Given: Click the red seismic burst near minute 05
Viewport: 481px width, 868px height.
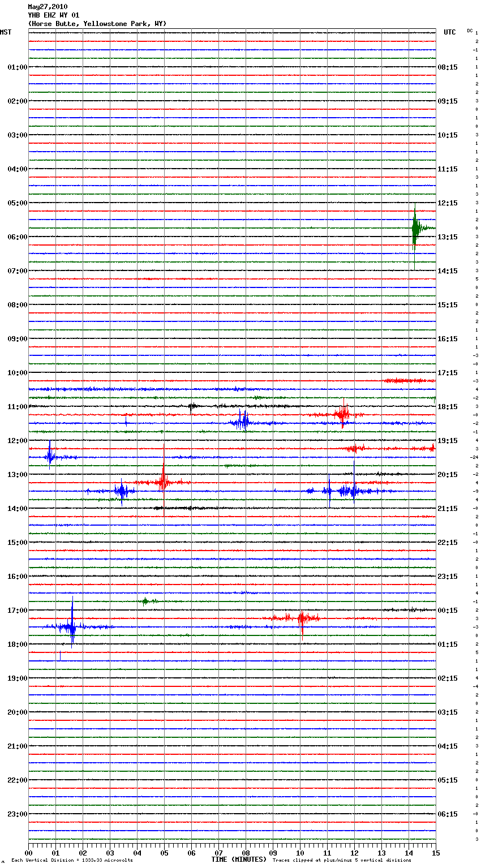Looking at the screenshot, I should 164,480.
